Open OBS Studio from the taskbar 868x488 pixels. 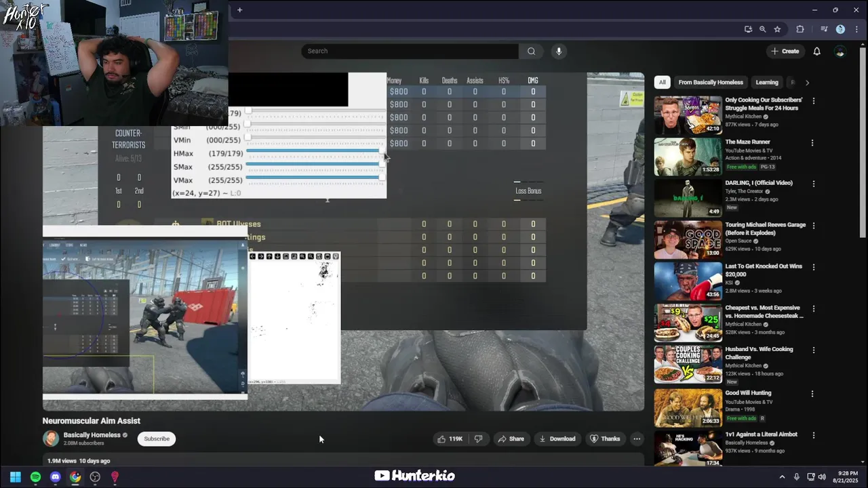click(x=95, y=477)
